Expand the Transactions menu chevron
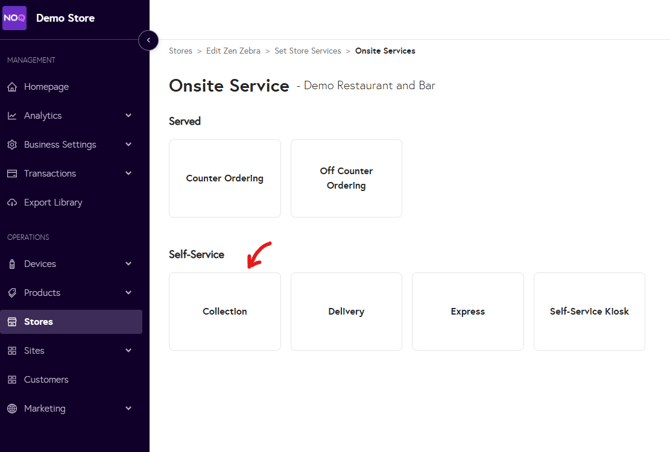Viewport: 670px width, 452px height. click(128, 174)
